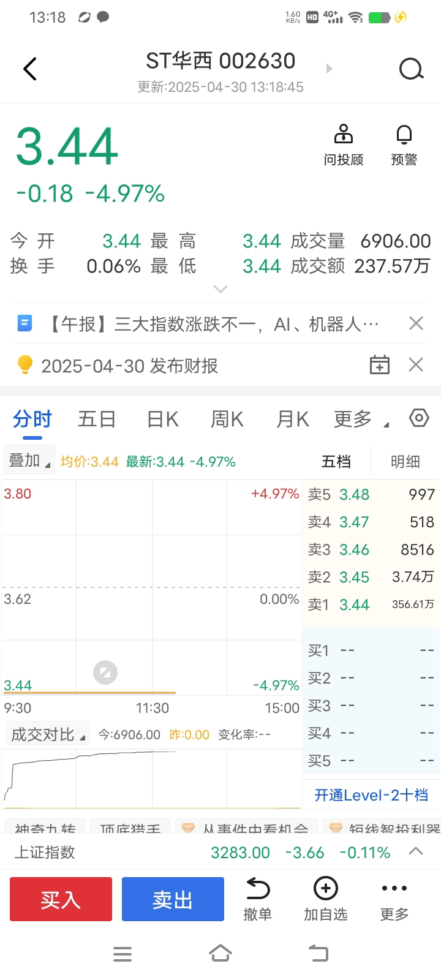Tap 加自选 add to watchlist icon

tap(326, 899)
